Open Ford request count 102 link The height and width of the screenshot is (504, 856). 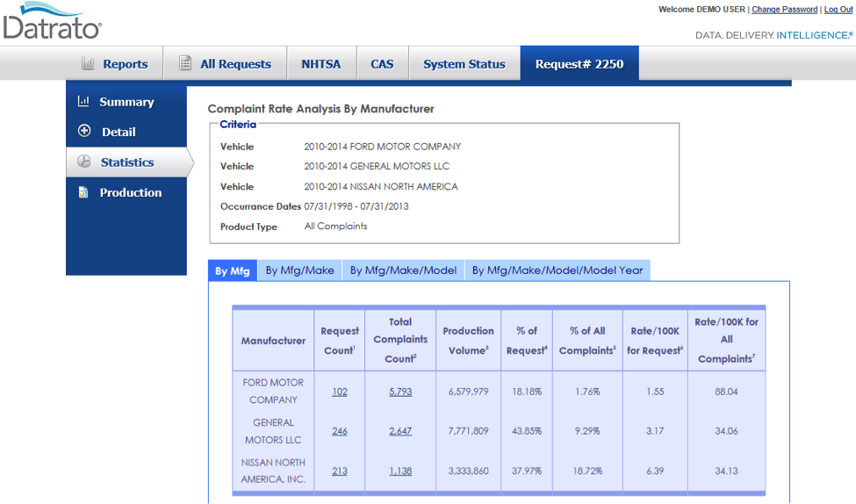pos(340,392)
